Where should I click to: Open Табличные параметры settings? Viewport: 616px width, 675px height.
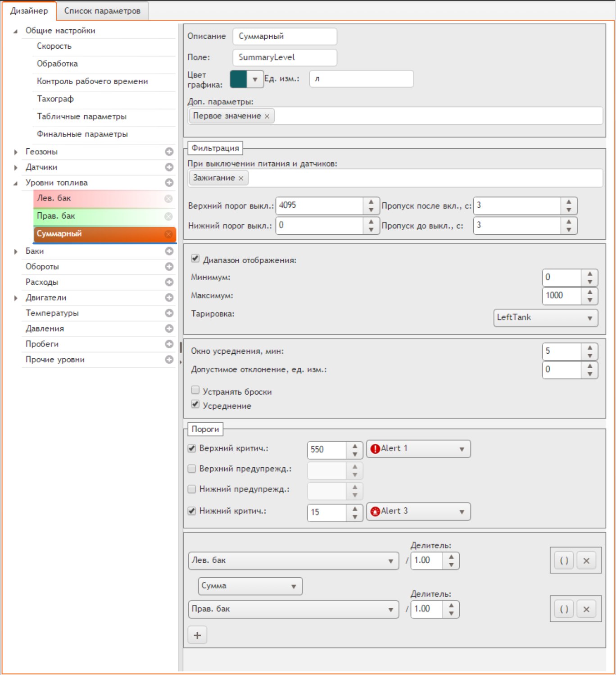(104, 117)
